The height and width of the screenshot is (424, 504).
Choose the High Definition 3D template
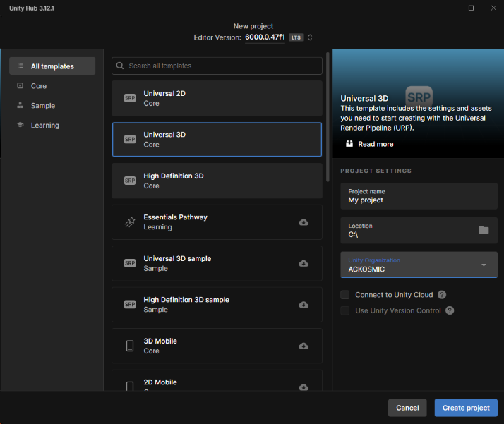[x=217, y=181]
